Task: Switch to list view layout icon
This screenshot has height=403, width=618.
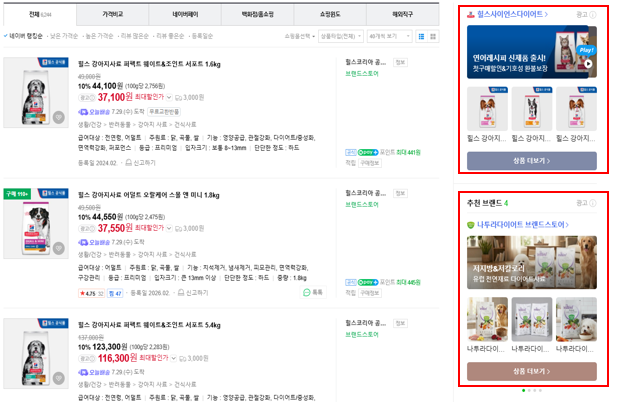Action: [x=421, y=36]
